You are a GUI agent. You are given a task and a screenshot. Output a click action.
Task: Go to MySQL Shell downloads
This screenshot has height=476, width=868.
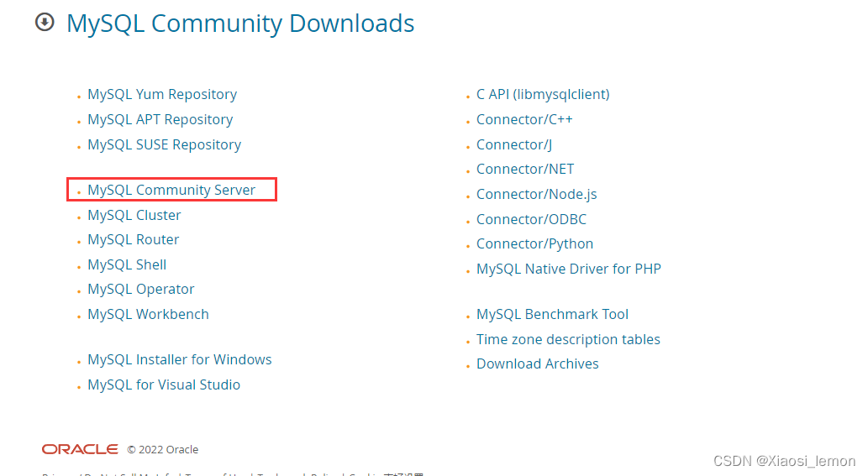pyautogui.click(x=127, y=264)
